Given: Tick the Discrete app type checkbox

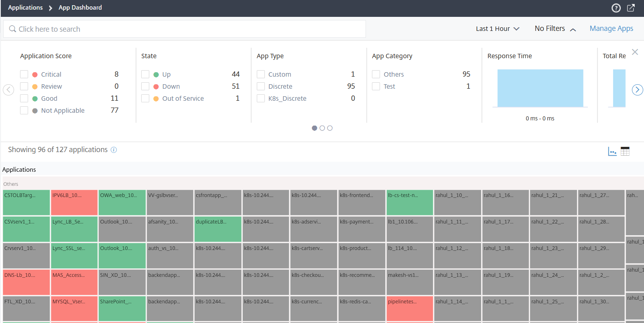Looking at the screenshot, I should pos(261,86).
